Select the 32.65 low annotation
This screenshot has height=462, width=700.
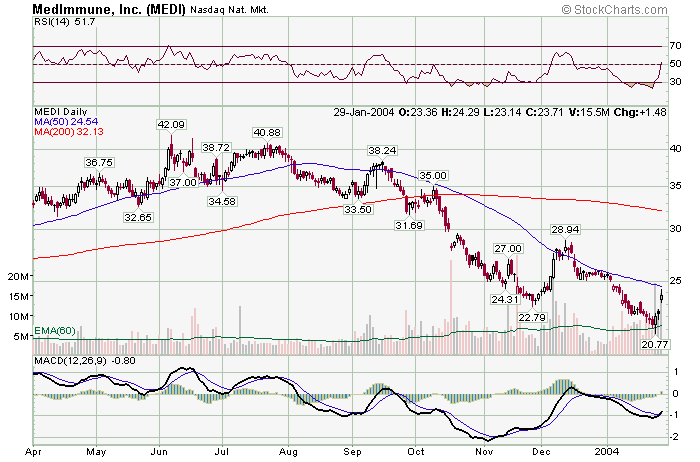pyautogui.click(x=138, y=217)
